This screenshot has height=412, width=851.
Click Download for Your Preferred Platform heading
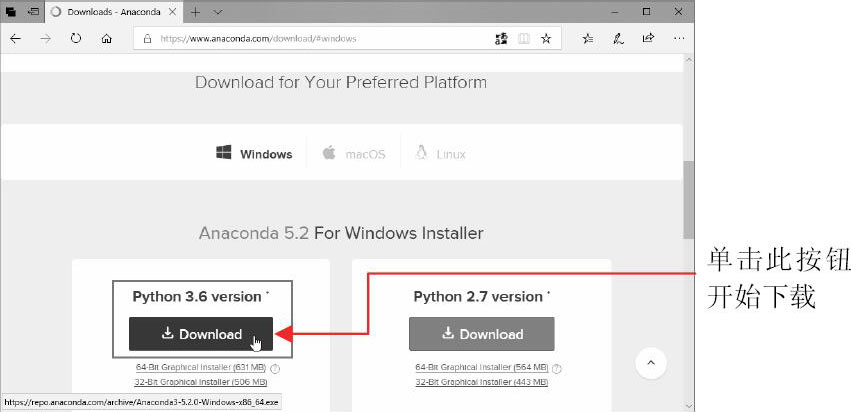click(x=341, y=83)
